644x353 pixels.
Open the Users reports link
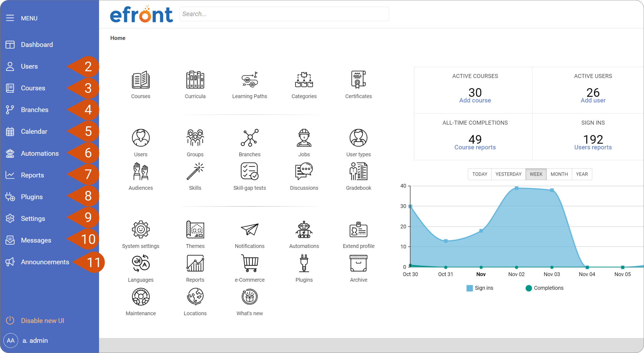coord(593,147)
